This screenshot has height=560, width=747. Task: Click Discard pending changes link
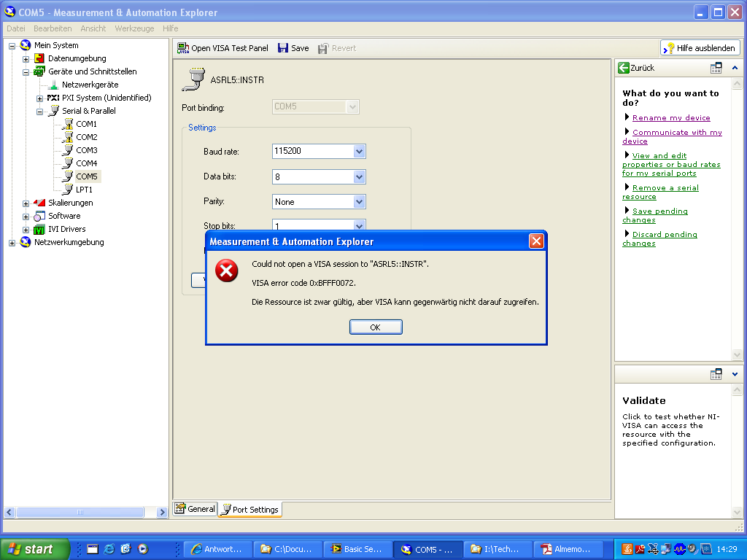click(x=659, y=238)
